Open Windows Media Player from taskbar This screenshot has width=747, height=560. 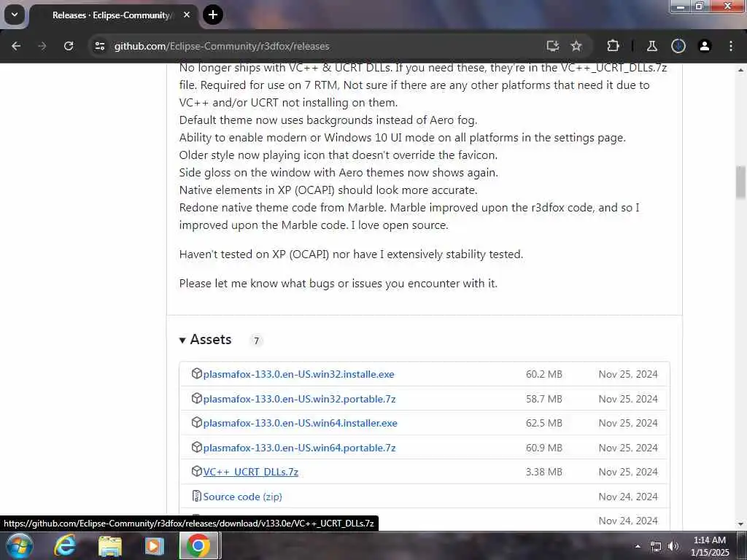tap(154, 546)
